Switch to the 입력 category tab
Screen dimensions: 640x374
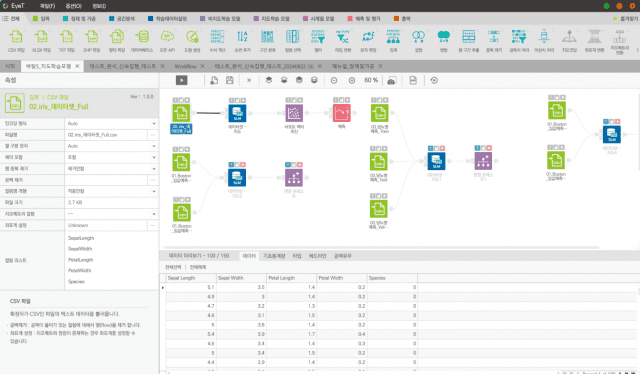(41, 19)
